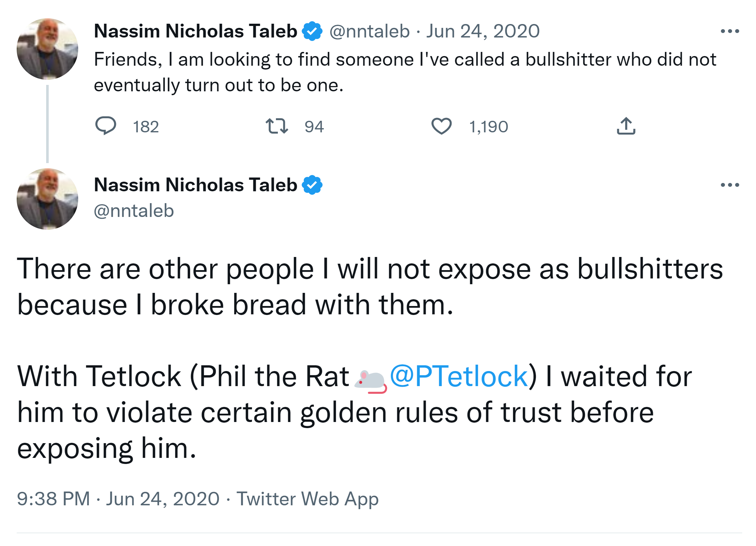The image size is (756, 546).
Task: Click Jun 24, 2020 date on first tweet
Action: tap(483, 31)
